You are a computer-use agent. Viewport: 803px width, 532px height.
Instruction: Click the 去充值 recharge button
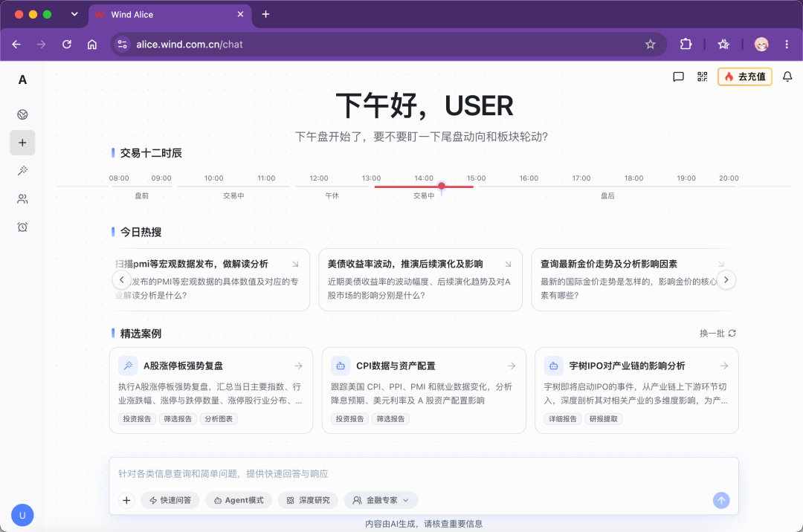tap(744, 77)
